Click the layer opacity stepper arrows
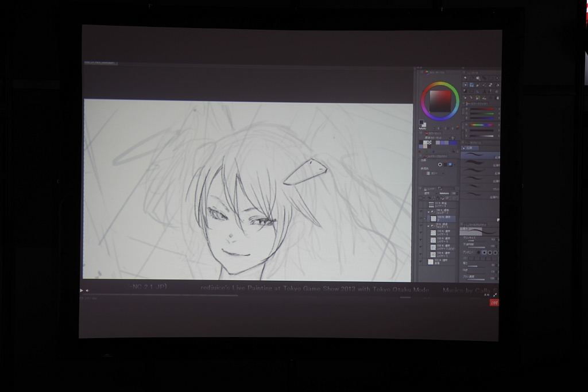 coord(457,193)
